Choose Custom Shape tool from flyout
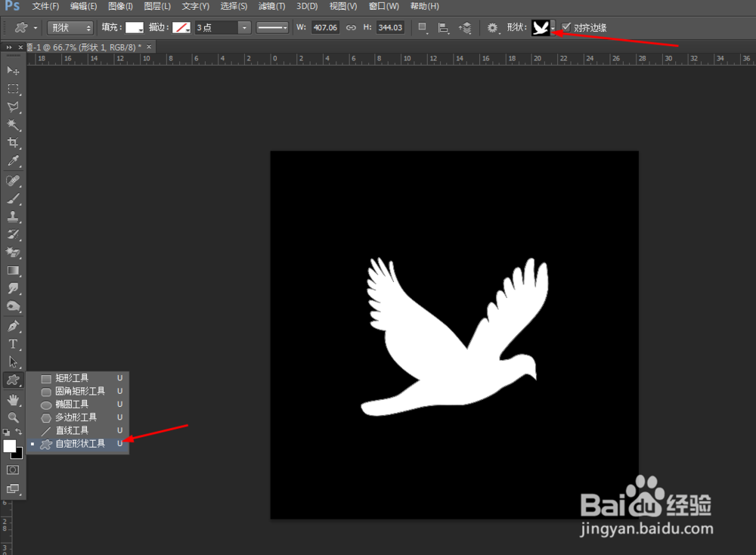 (x=78, y=444)
